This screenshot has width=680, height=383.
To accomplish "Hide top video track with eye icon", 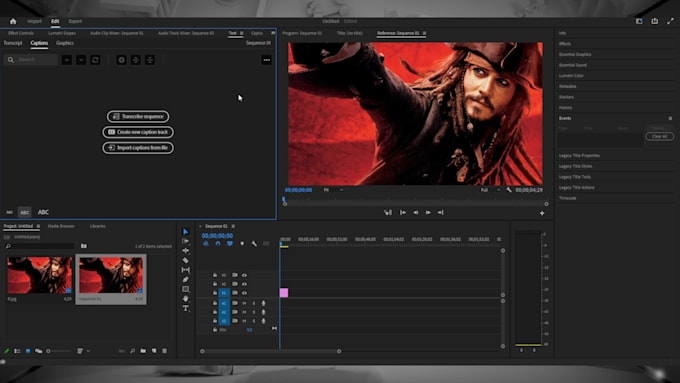I will point(244,275).
